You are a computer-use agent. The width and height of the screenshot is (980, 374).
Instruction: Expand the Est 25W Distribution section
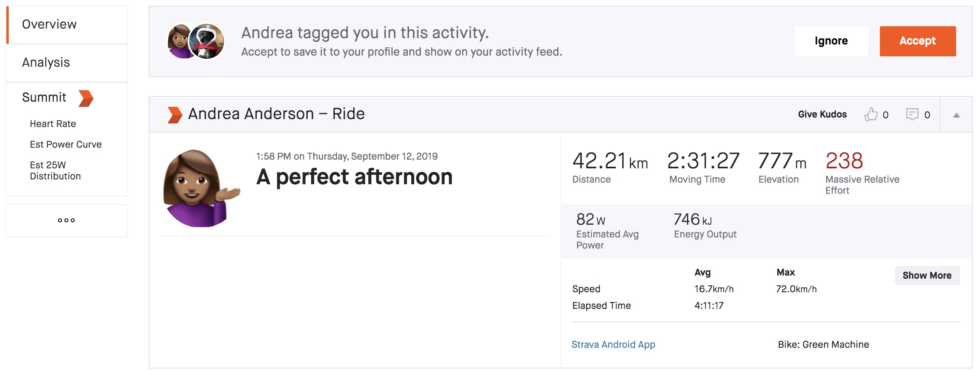[x=55, y=170]
